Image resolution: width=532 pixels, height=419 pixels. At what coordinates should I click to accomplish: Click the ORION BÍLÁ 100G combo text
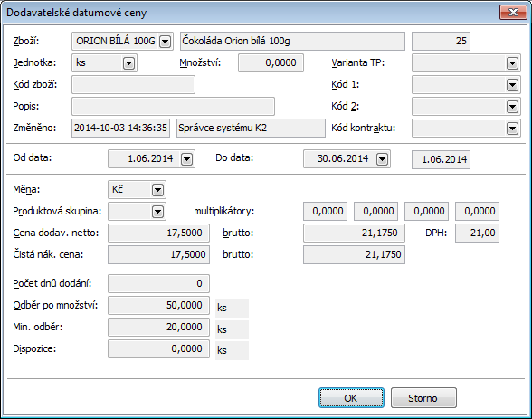pos(116,41)
